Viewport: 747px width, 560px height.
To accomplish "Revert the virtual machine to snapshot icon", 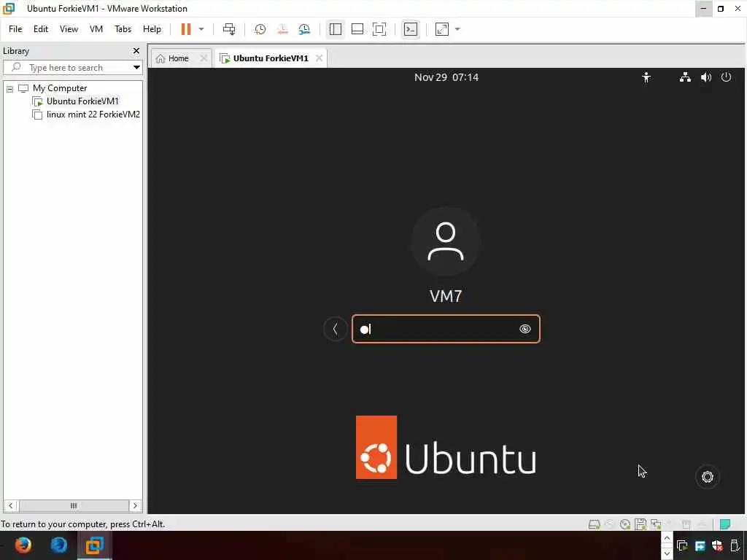I will click(282, 29).
